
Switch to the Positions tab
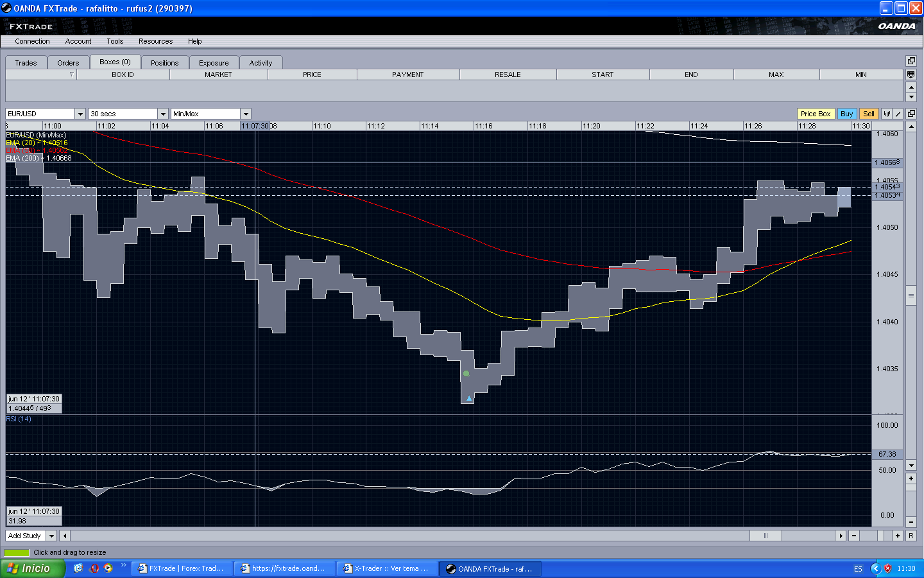[164, 63]
